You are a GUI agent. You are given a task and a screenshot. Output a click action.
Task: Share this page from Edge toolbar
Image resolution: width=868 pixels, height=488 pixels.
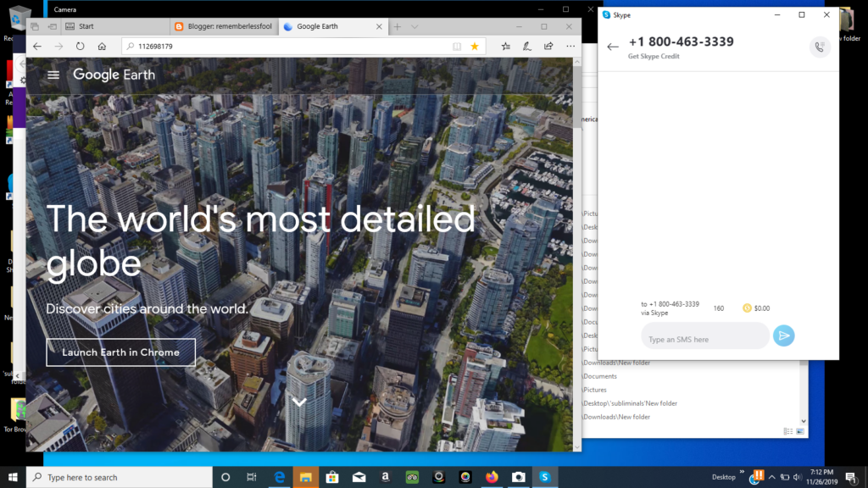pyautogui.click(x=548, y=47)
